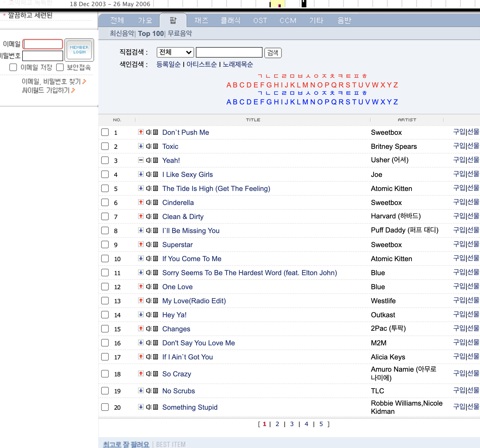Screen dimensions: 480x448
Task: Click speaker icon for Sorry Seems To Be
Action: tap(149, 273)
